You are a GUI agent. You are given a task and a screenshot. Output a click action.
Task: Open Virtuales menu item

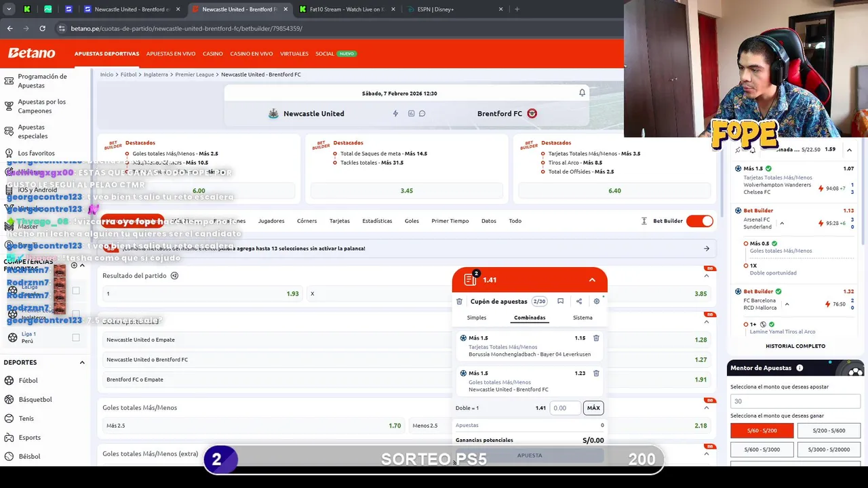[294, 54]
